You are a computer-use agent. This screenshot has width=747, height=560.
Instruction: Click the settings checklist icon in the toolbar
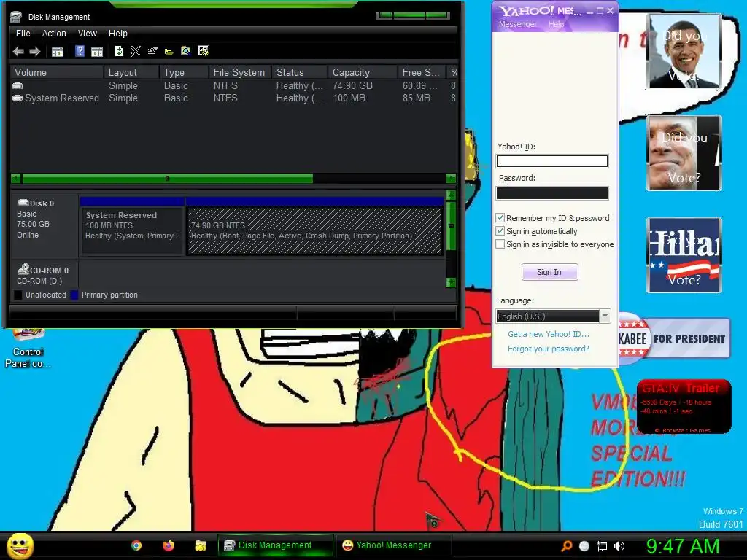click(203, 51)
